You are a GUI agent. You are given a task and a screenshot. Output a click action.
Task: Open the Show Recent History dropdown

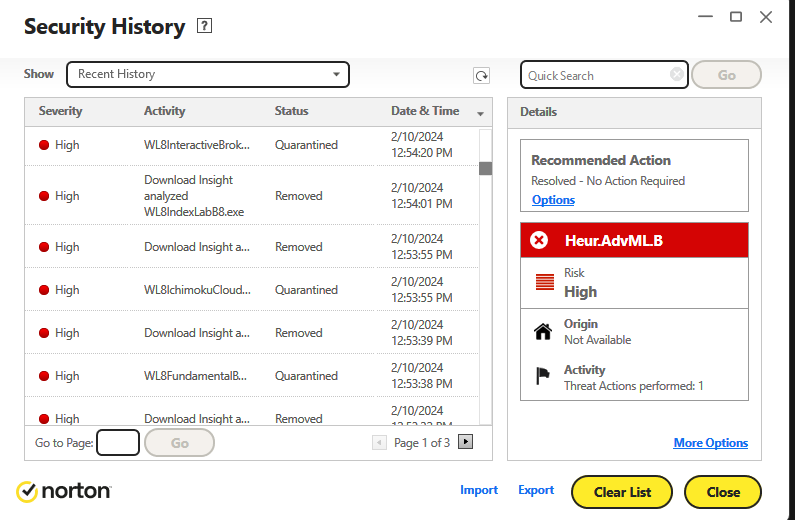(208, 75)
